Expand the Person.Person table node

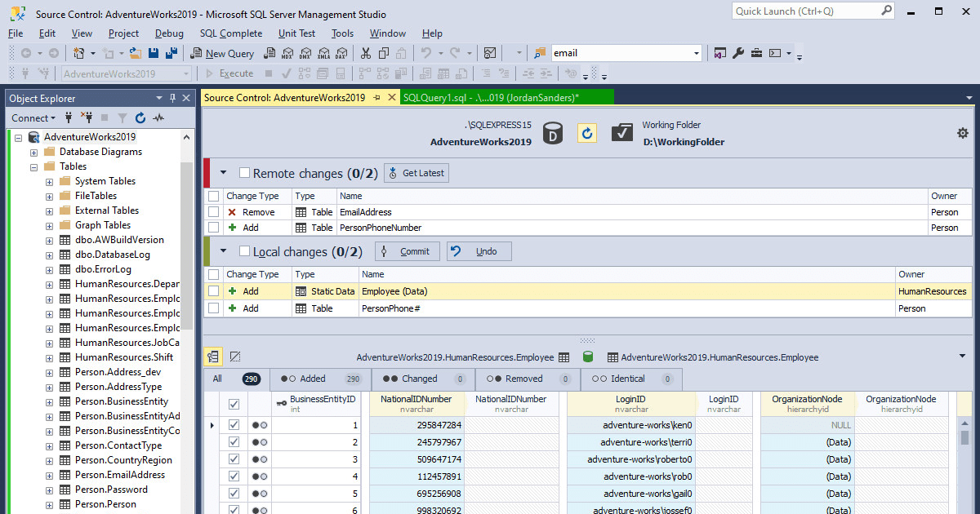(x=51, y=504)
